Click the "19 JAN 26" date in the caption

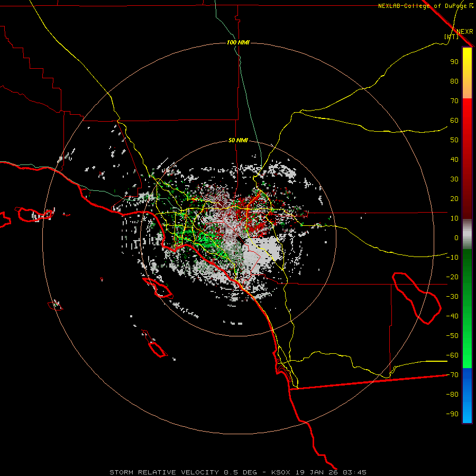point(317,472)
